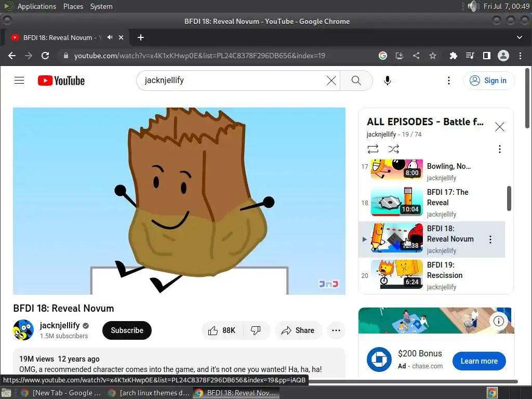This screenshot has height=399, width=532.
Task: Share the video
Action: point(298,330)
